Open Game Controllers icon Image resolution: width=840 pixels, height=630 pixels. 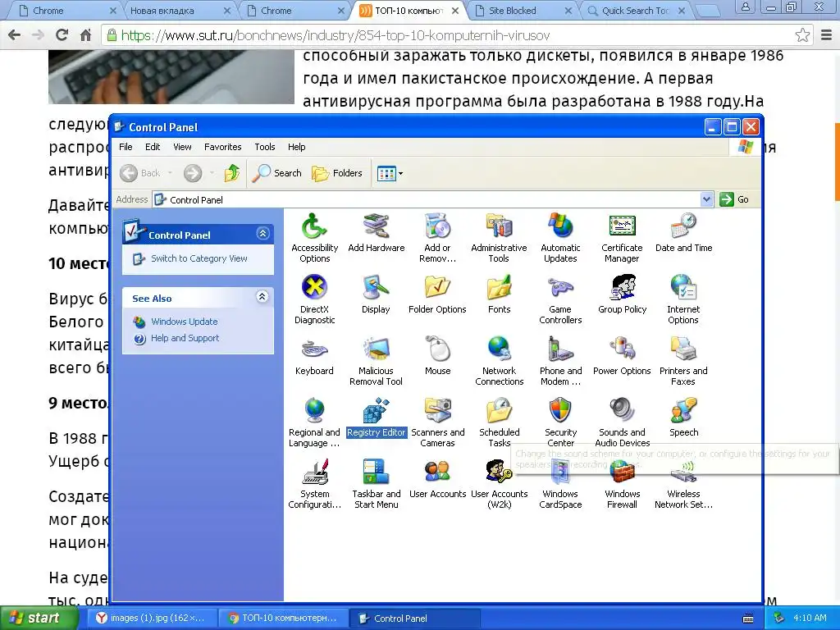click(x=560, y=288)
